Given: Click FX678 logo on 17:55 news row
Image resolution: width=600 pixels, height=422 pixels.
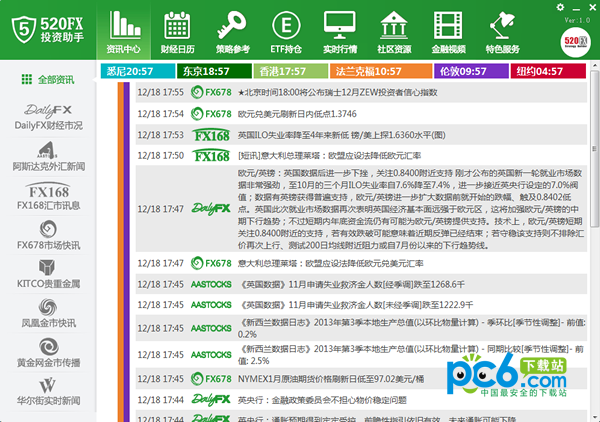Looking at the screenshot, I should (211, 92).
